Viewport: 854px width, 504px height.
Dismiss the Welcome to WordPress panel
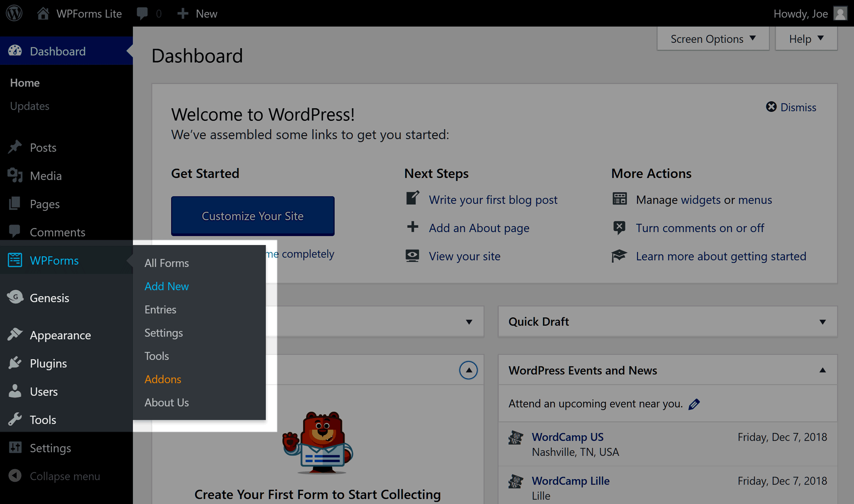click(x=791, y=107)
